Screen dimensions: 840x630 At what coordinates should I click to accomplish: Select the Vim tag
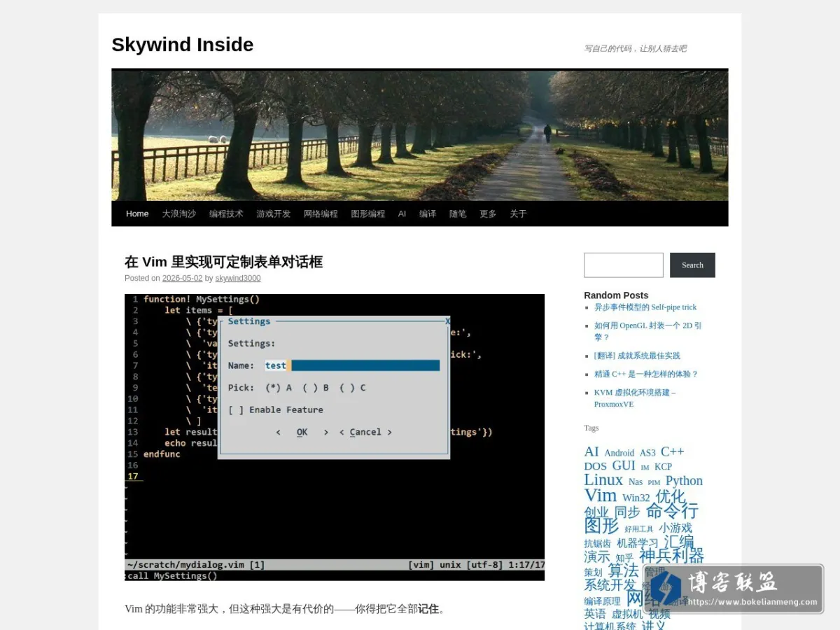[601, 495]
